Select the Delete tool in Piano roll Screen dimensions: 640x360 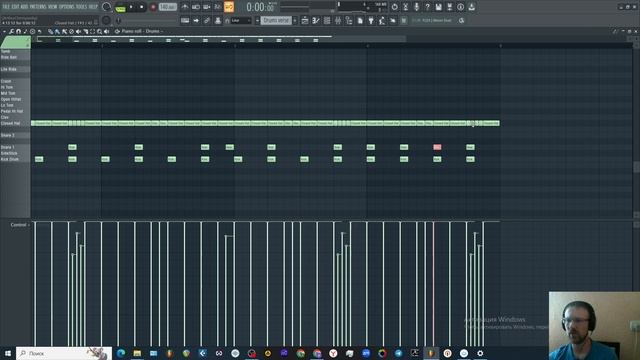click(x=71, y=31)
